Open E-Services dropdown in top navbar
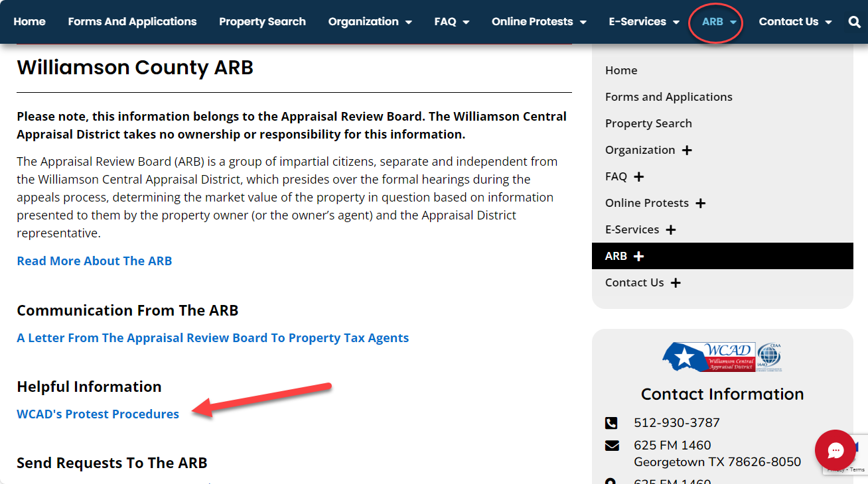This screenshot has height=484, width=868. coord(644,22)
